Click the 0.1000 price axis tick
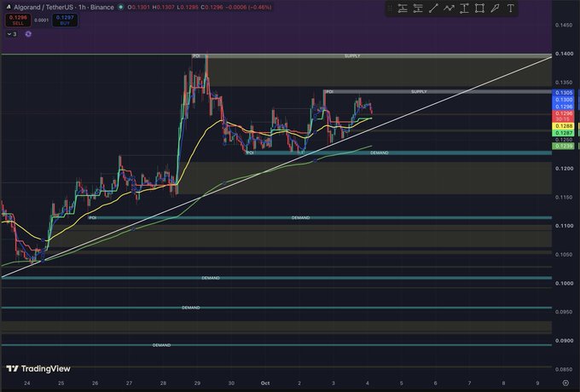Screen dimensions: 580x392 coord(564,284)
